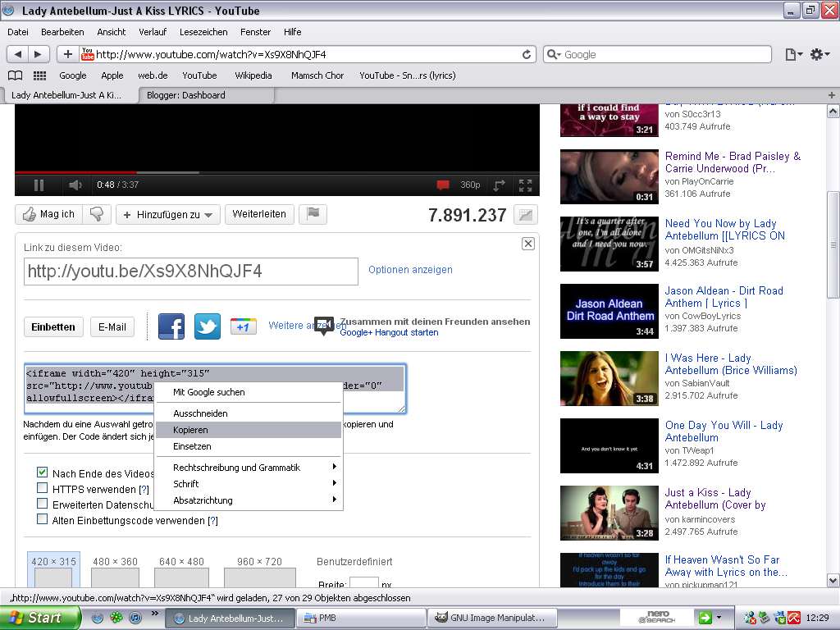Open YouTube bookmark in bookmarks bar
This screenshot has height=630, width=840.
click(x=199, y=75)
